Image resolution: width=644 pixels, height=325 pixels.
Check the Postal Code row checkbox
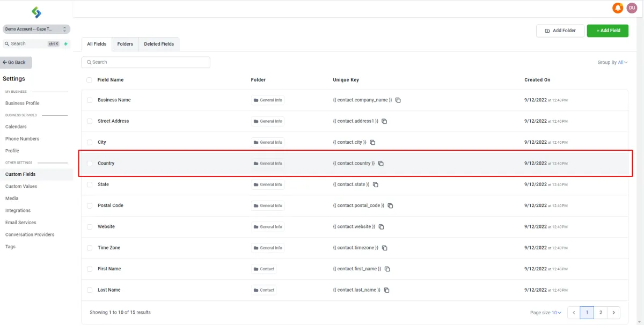[90, 206]
